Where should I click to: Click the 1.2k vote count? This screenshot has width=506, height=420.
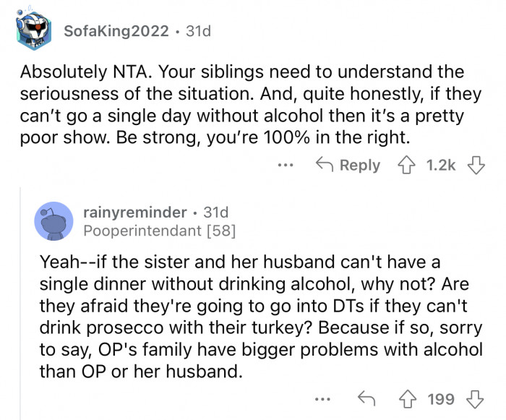(x=441, y=165)
